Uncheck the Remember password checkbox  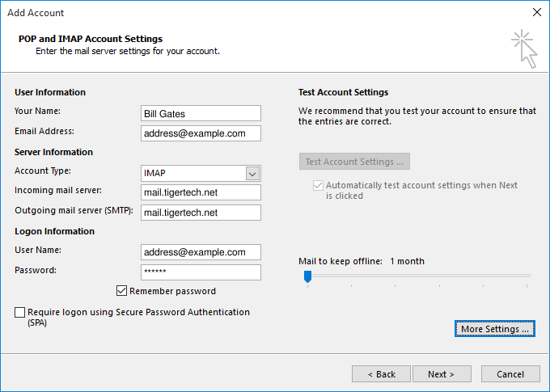click(122, 291)
